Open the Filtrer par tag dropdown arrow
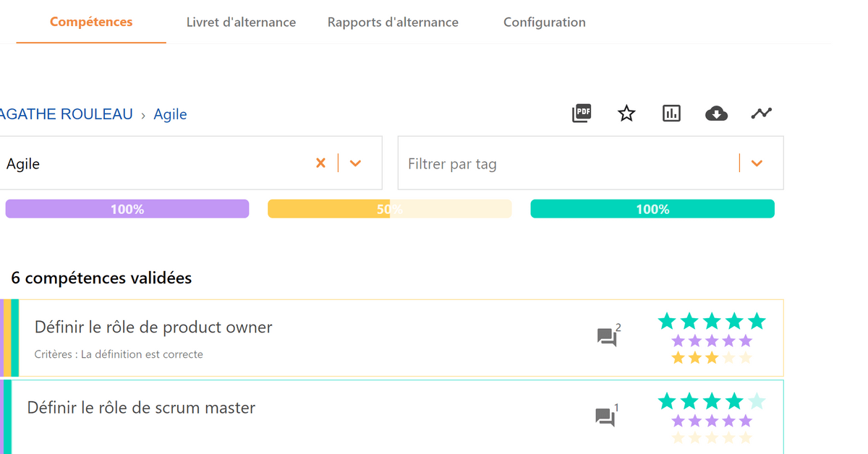Screen dimensions: 868x454 pos(757,163)
